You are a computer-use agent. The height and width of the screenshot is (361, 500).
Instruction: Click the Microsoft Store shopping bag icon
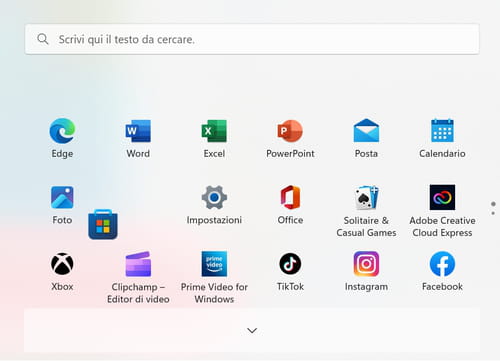click(x=103, y=224)
